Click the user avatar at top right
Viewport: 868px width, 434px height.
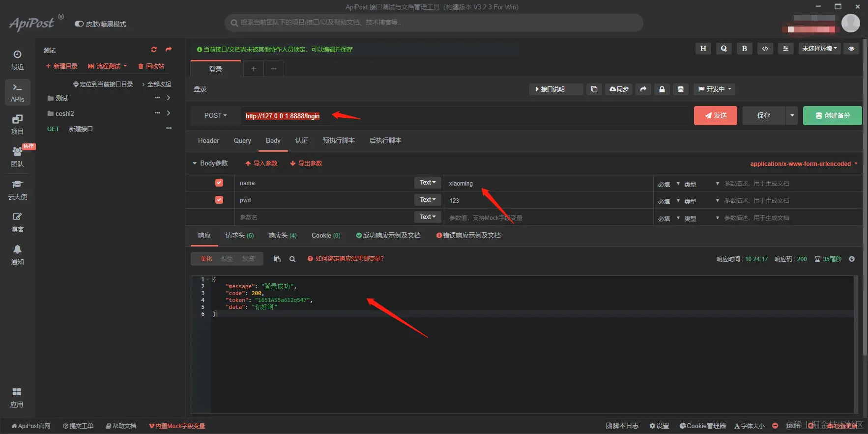point(851,23)
